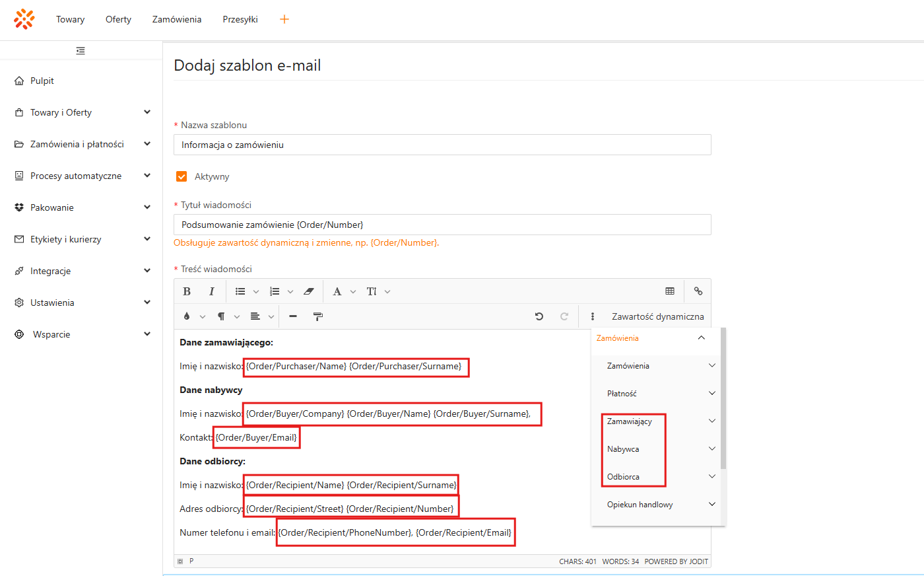Screen dimensions: 924x576
Task: Undo the last editor change
Action: 539,316
